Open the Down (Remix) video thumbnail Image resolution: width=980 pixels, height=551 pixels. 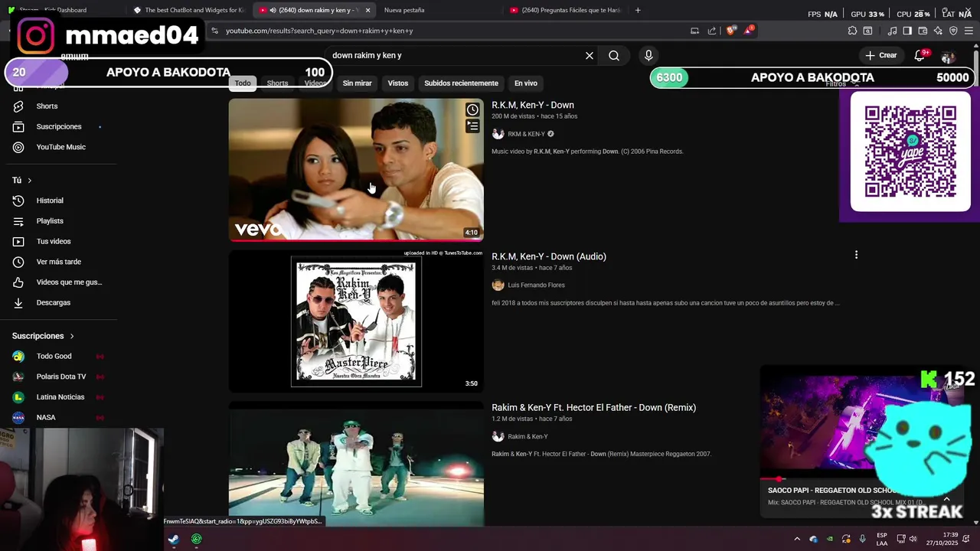(x=356, y=464)
